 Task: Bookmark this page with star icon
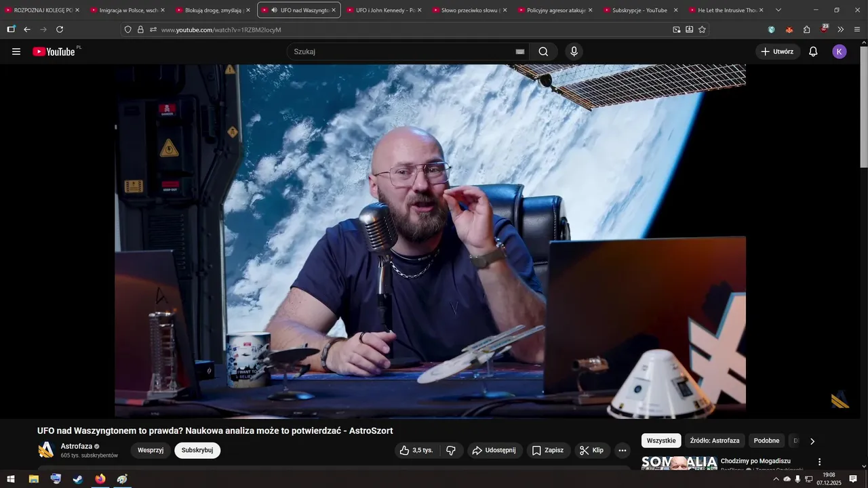coord(702,29)
